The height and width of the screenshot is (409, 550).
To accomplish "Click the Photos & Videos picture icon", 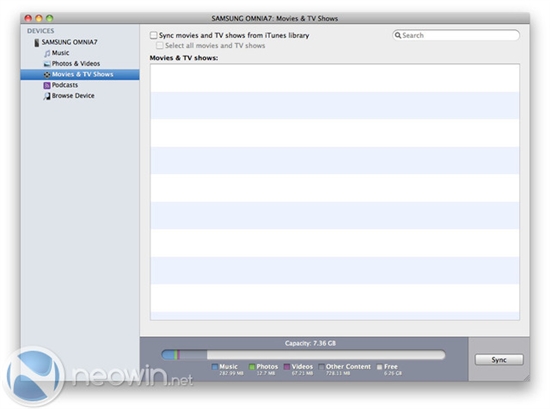I will coord(47,64).
